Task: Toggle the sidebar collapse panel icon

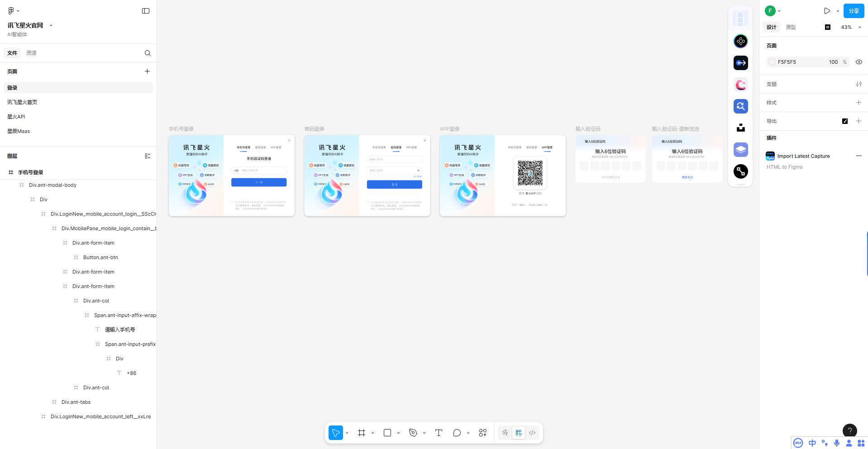Action: 146,11
